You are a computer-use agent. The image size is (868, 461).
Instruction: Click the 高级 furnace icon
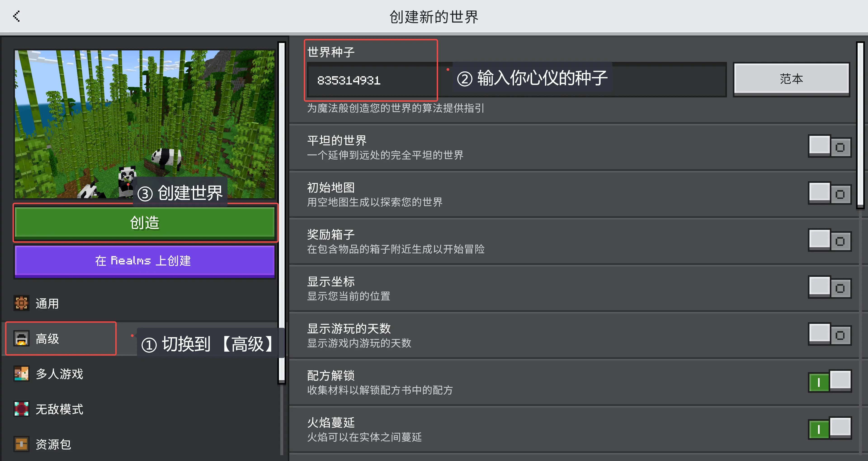[21, 338]
